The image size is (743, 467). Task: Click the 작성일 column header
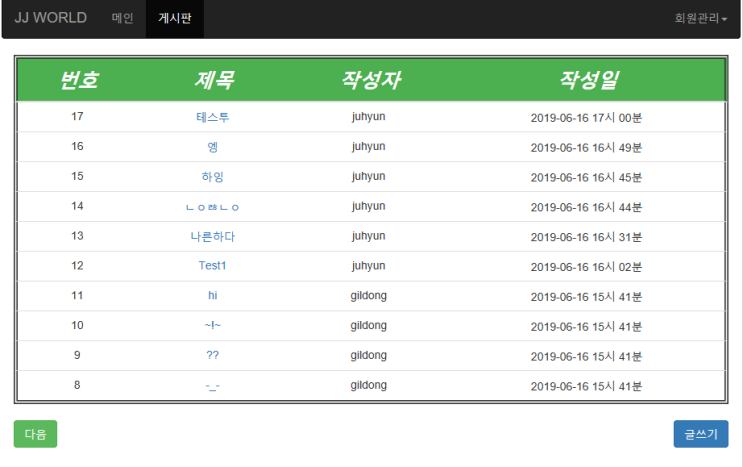589,80
